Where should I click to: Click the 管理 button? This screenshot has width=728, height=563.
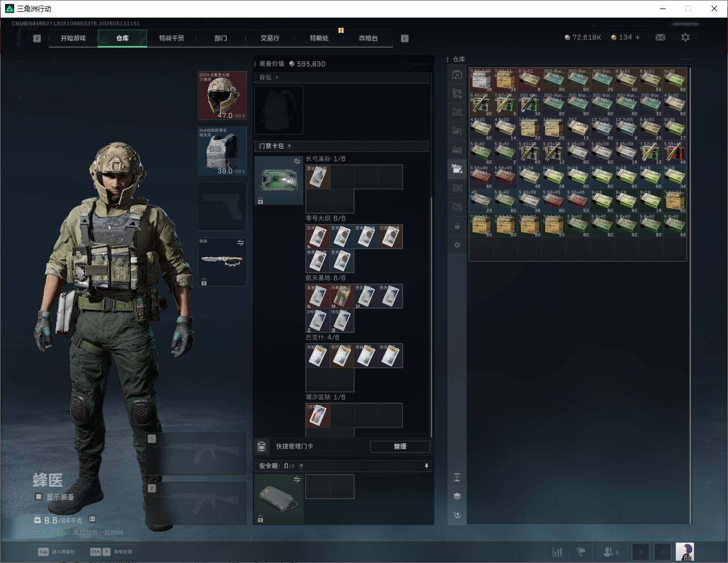point(400,447)
